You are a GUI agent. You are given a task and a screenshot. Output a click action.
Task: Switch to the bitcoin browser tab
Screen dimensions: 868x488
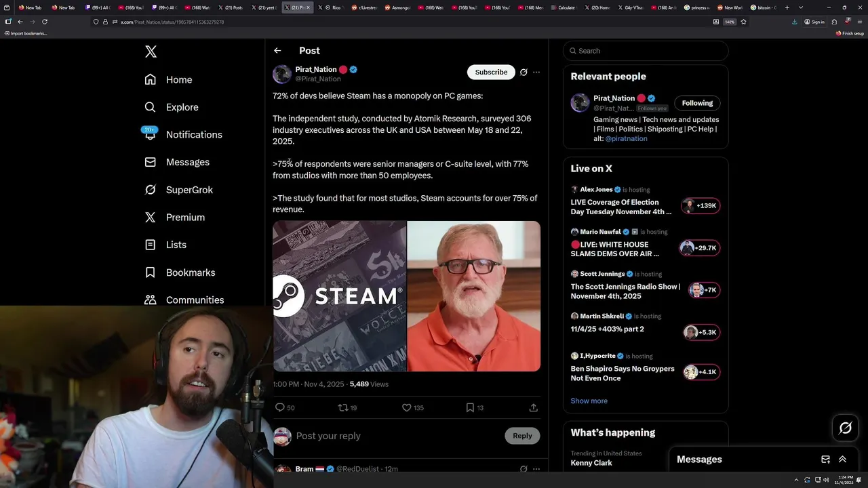coord(764,7)
